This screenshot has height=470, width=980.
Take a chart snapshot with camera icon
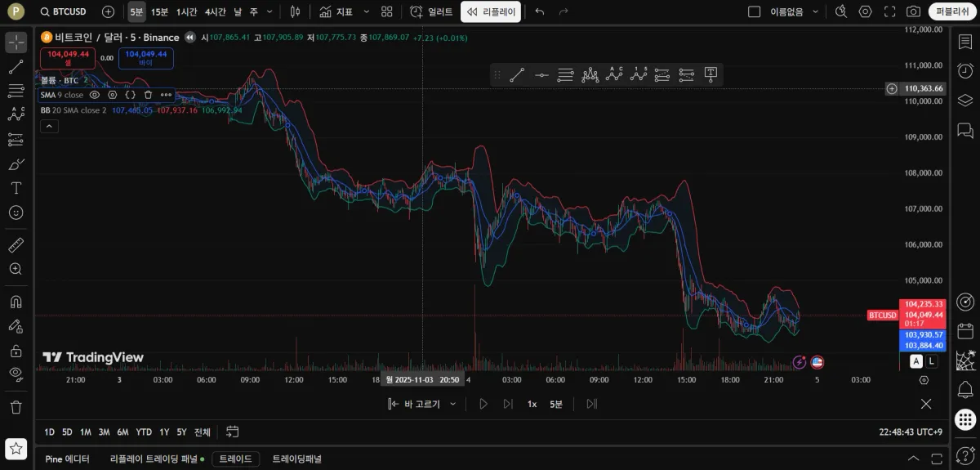[x=914, y=11]
